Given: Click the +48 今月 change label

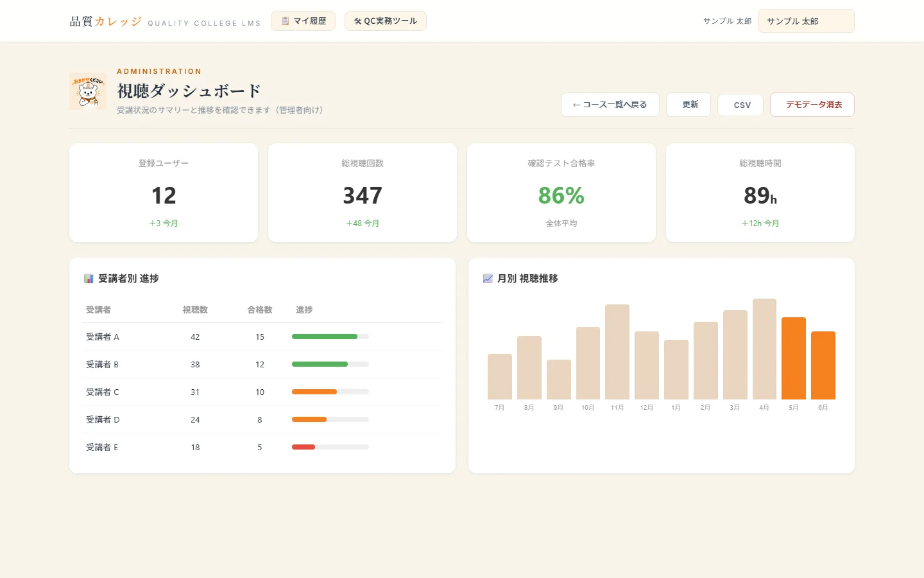Looking at the screenshot, I should point(363,223).
